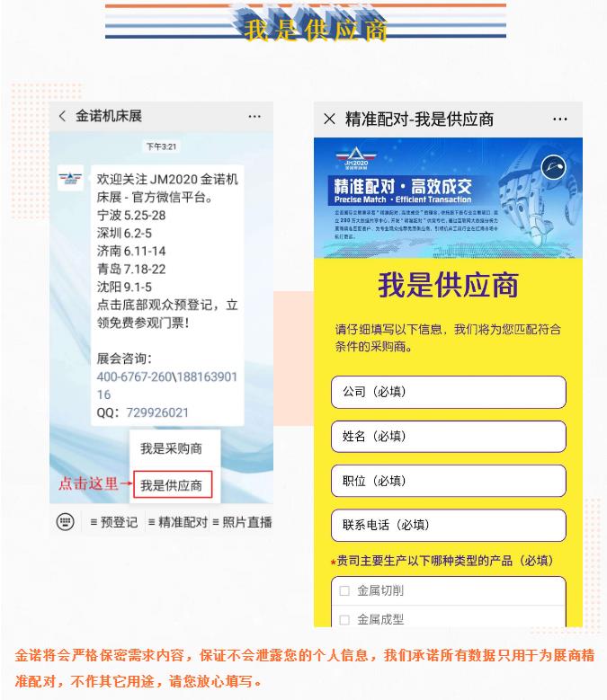Click the phone number 400-6767-260 link
607x700 pixels.
point(134,377)
